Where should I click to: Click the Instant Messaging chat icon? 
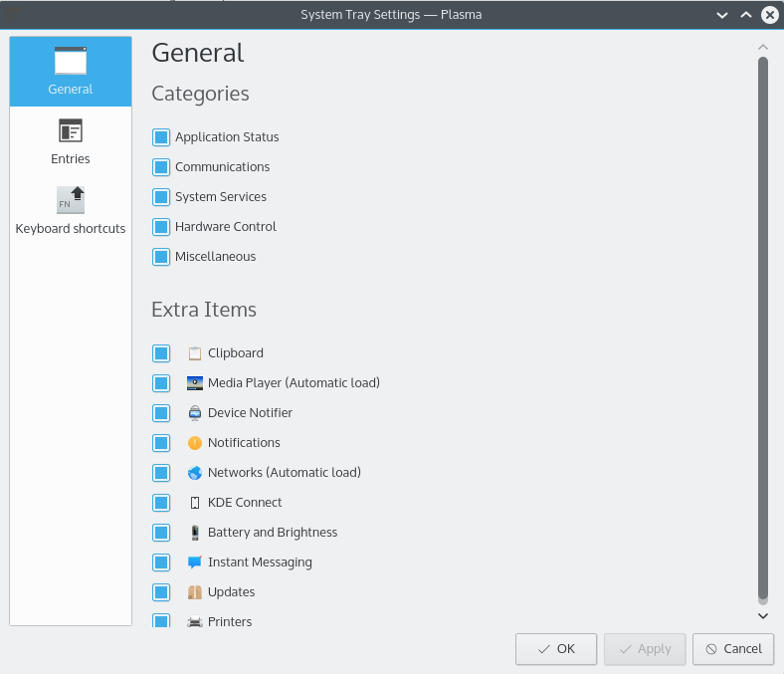(x=194, y=562)
